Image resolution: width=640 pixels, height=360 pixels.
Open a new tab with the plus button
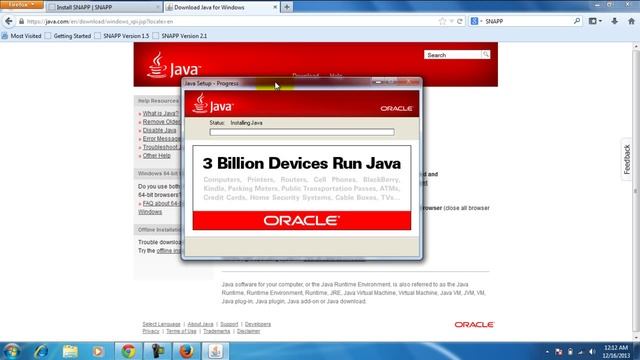click(x=287, y=7)
